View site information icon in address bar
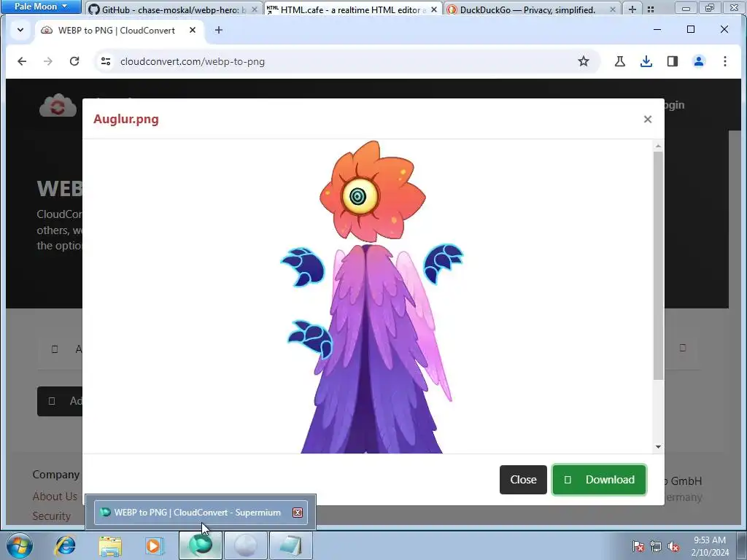Viewport: 747px width, 560px height. coord(106,61)
